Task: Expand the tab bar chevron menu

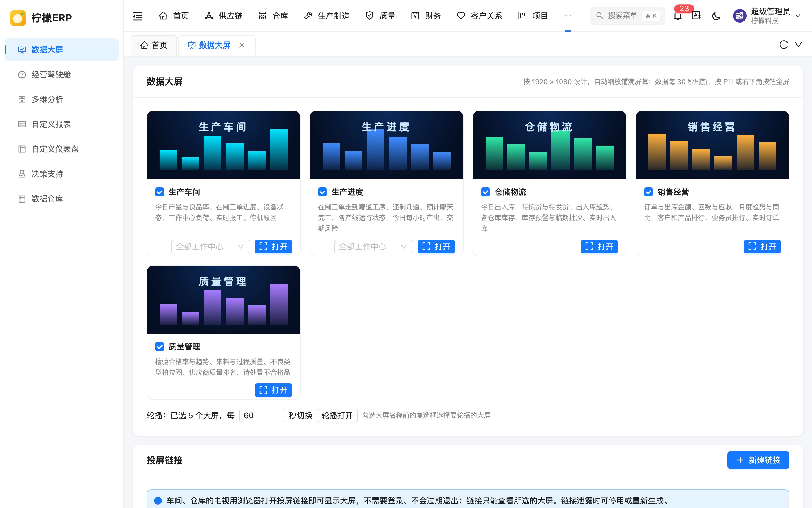Action: [798, 45]
